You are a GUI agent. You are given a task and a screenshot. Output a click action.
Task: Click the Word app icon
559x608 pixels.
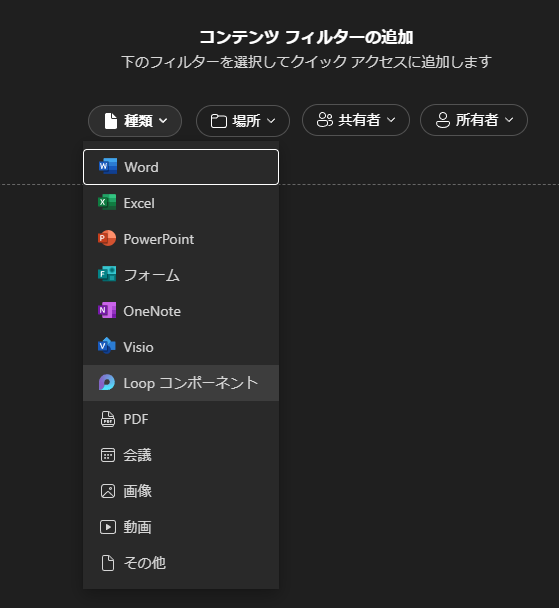(107, 166)
